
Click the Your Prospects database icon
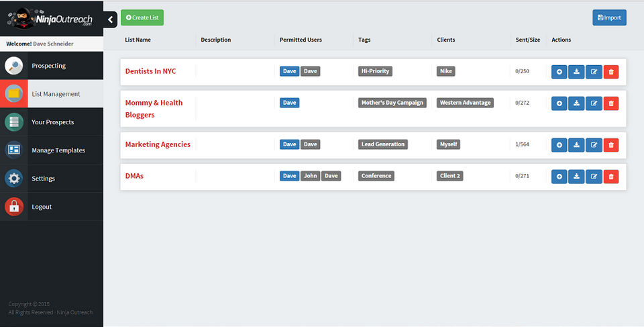pyautogui.click(x=14, y=122)
